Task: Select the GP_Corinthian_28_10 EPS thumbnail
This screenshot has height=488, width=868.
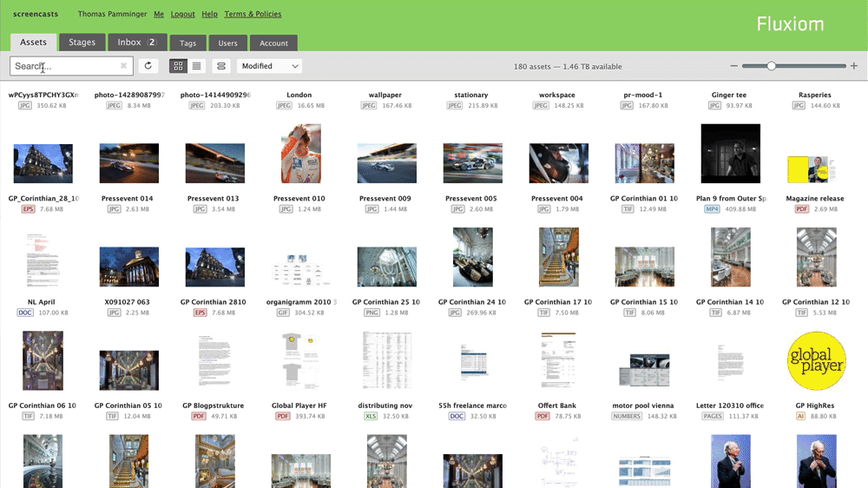Action: pyautogui.click(x=43, y=163)
